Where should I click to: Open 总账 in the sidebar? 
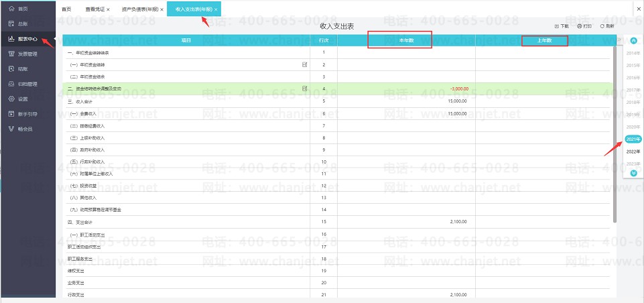pos(23,23)
